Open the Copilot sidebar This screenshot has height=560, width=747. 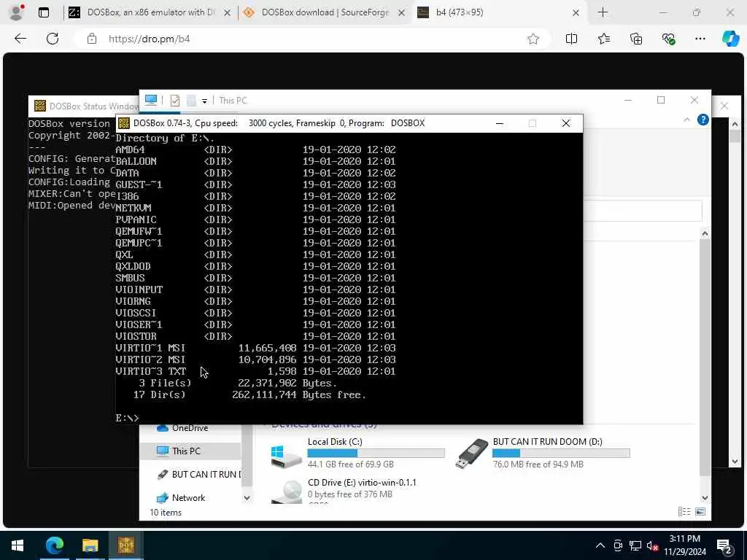click(x=730, y=39)
